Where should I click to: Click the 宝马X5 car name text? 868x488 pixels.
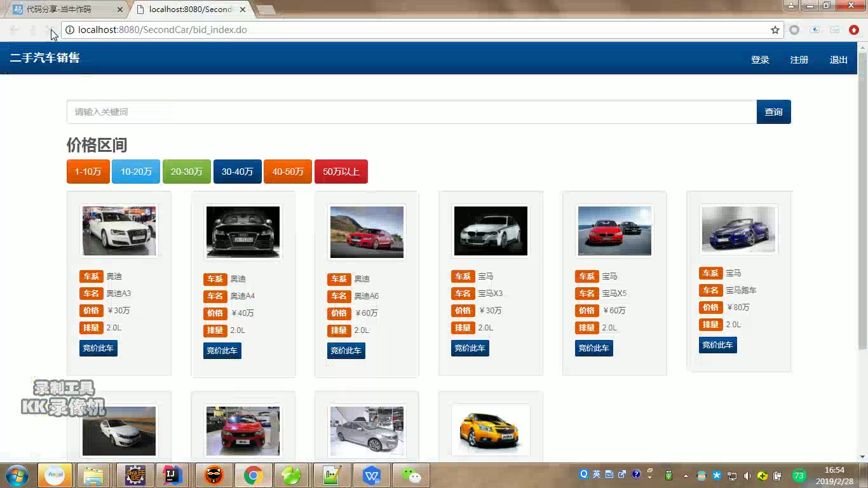pos(614,294)
